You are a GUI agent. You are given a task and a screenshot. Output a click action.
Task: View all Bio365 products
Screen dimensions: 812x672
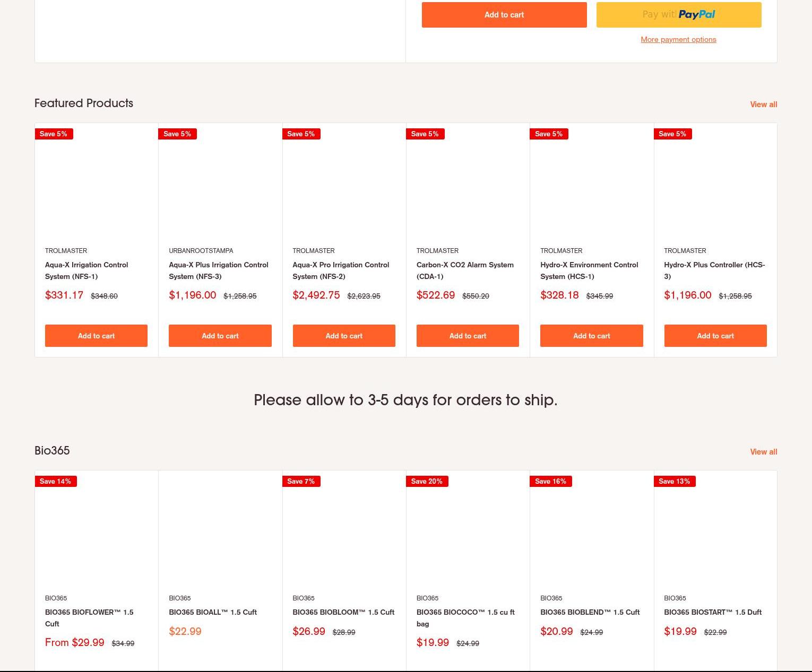coord(763,452)
